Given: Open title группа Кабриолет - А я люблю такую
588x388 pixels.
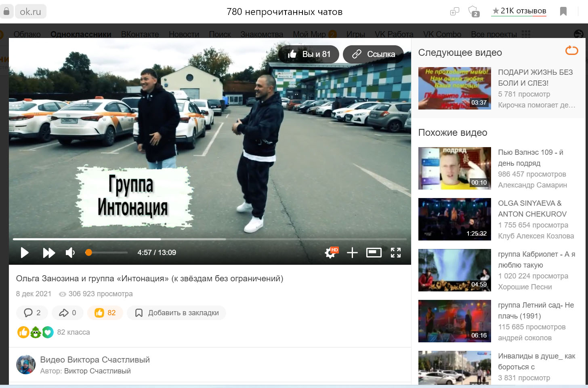Looking at the screenshot, I should (537, 259).
